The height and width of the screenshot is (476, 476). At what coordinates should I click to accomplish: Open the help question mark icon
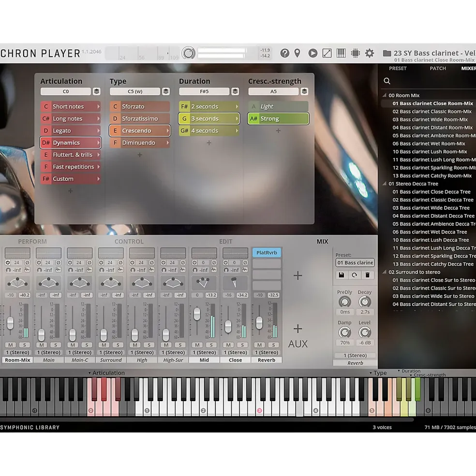tap(284, 54)
